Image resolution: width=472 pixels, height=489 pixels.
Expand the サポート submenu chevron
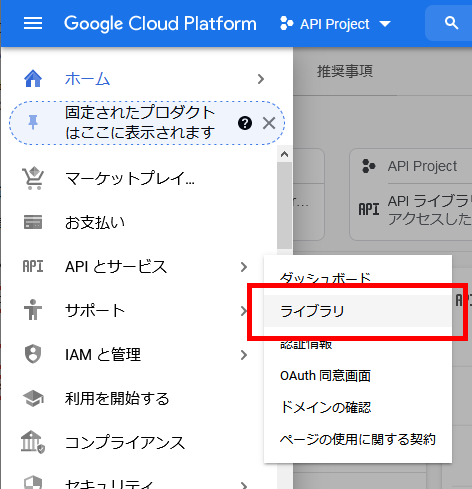244,311
